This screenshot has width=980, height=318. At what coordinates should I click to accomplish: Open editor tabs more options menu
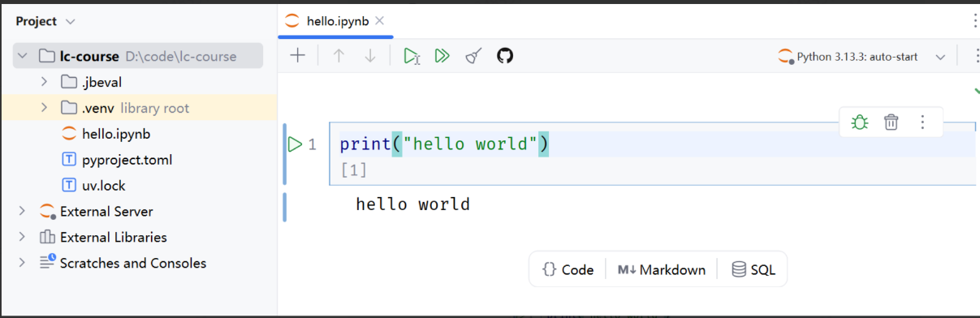point(974,21)
